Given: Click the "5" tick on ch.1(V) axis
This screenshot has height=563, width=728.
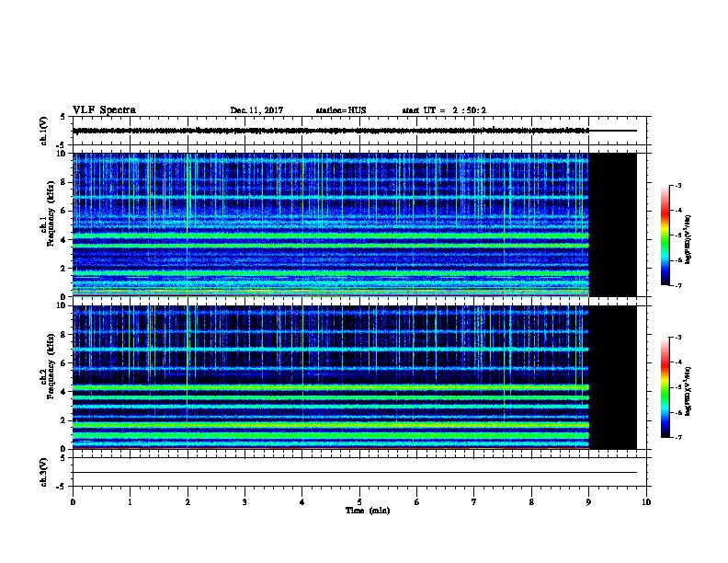Looking at the screenshot, I should pyautogui.click(x=63, y=117).
